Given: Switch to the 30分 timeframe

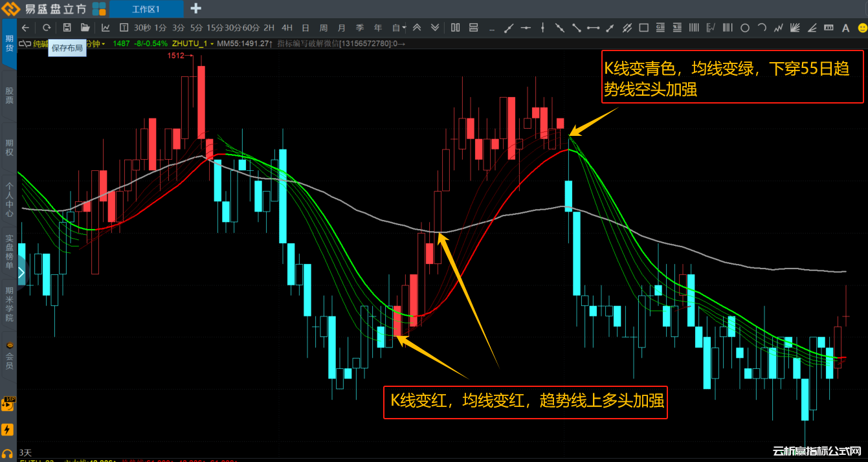Looking at the screenshot, I should [233, 28].
